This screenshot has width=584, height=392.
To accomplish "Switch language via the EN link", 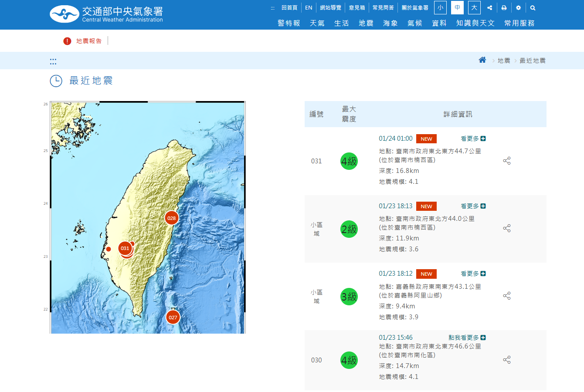I will pyautogui.click(x=309, y=8).
